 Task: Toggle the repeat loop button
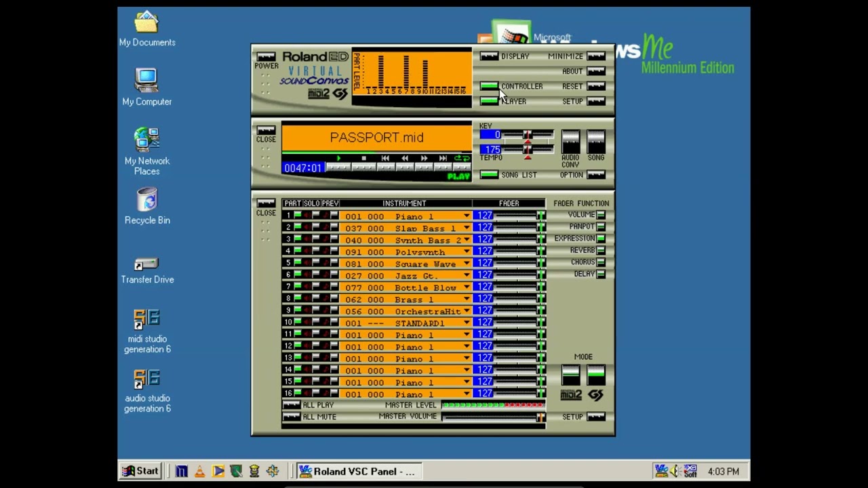[462, 167]
